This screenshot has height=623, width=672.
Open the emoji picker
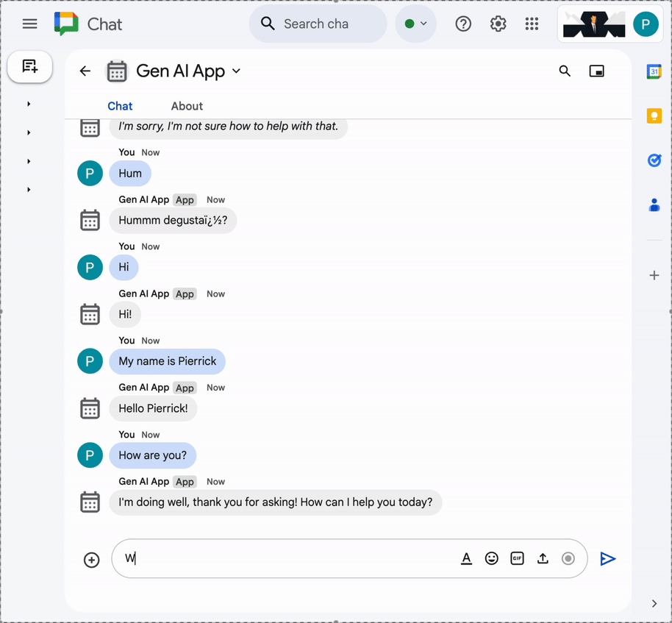click(492, 559)
